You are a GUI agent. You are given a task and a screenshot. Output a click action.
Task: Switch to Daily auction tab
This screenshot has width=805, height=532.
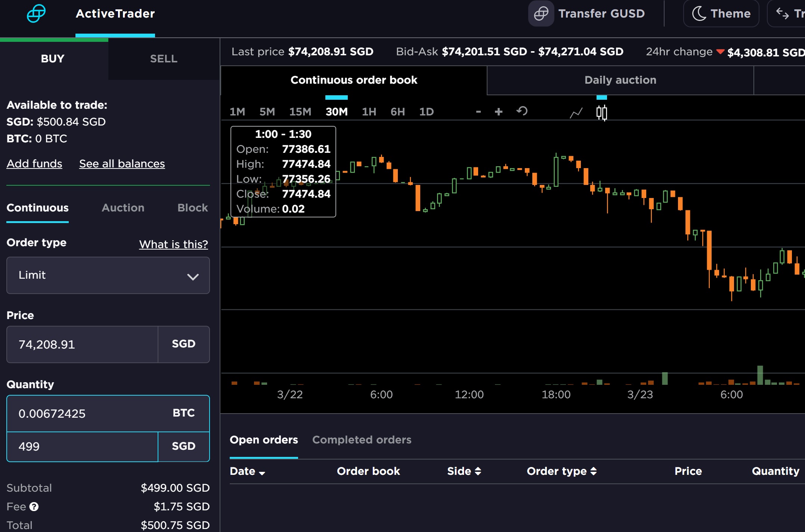pos(620,80)
